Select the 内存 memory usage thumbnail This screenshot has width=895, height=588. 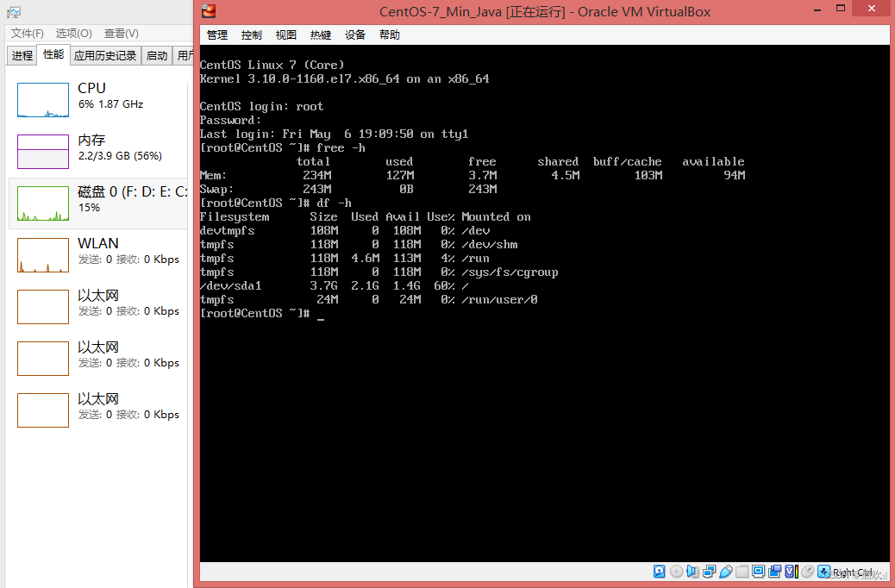[43, 151]
